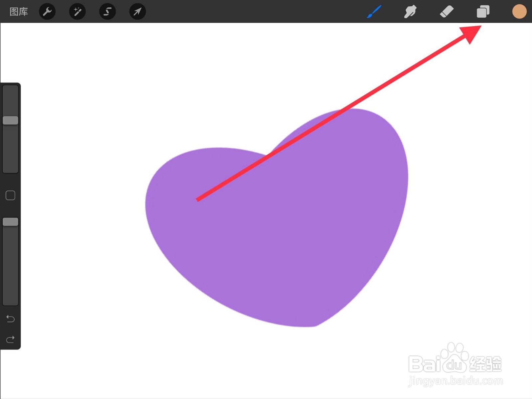Image resolution: width=532 pixels, height=399 pixels.
Task: Undo the last action
Action: coord(10,319)
